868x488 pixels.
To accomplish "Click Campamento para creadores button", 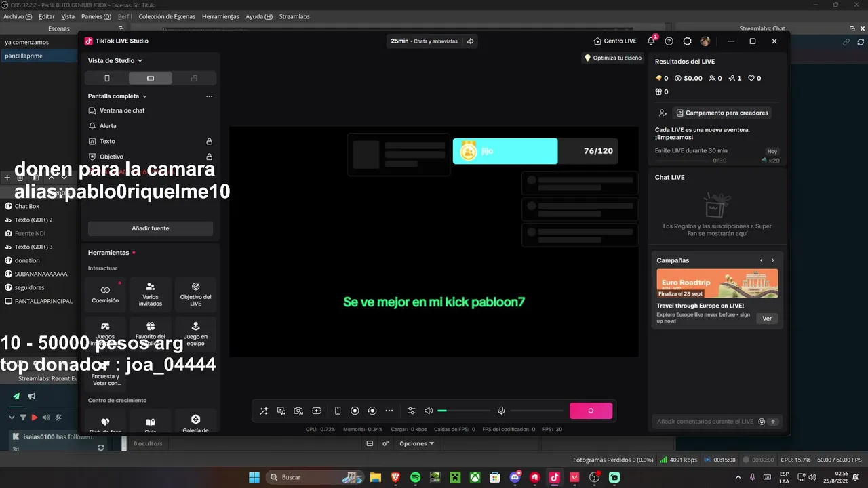I will (x=722, y=113).
